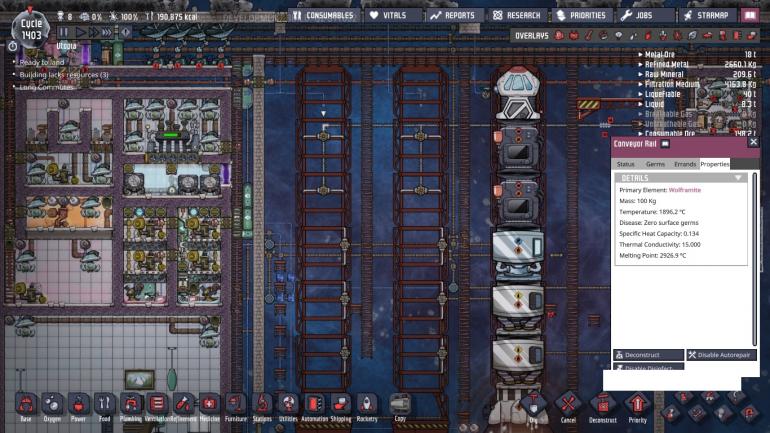Open the Automation build category
The height and width of the screenshot is (433, 770).
[314, 406]
